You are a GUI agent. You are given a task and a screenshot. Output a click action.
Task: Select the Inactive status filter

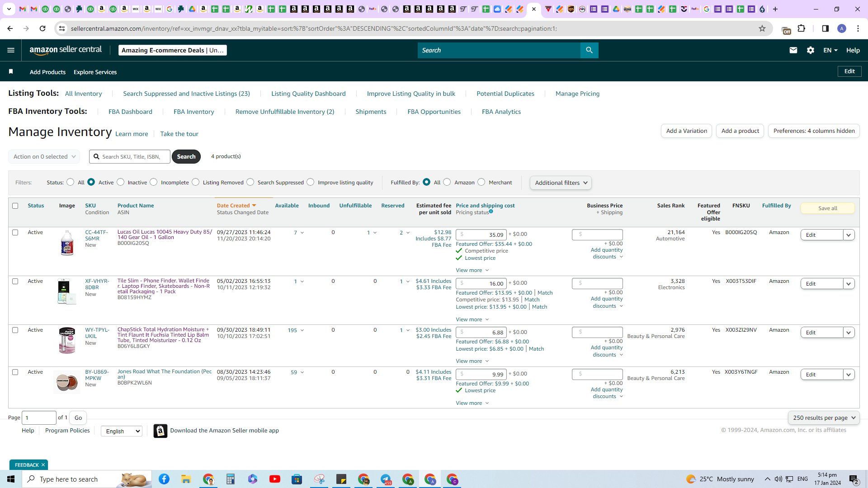pyautogui.click(x=120, y=182)
